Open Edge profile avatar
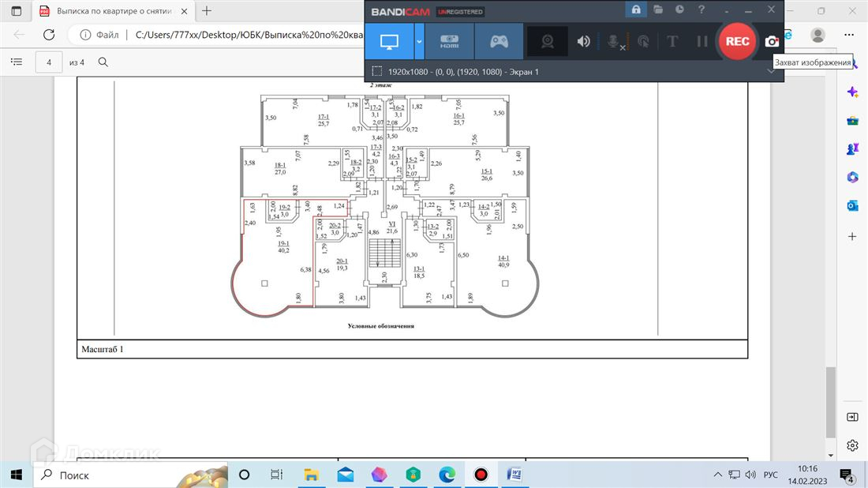The image size is (868, 488). coord(817,35)
